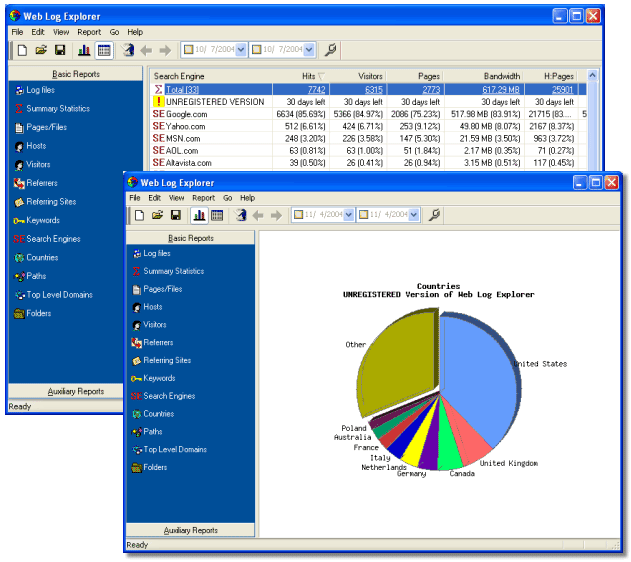This screenshot has width=631, height=562.
Task: Click Save disk icon in back window toolbar
Action: coord(60,50)
